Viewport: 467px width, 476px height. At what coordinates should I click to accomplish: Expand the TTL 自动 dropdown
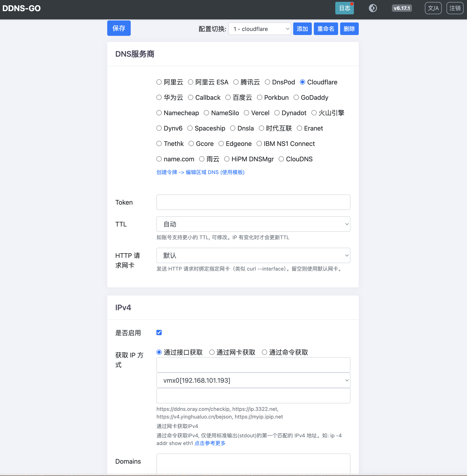[x=253, y=224]
